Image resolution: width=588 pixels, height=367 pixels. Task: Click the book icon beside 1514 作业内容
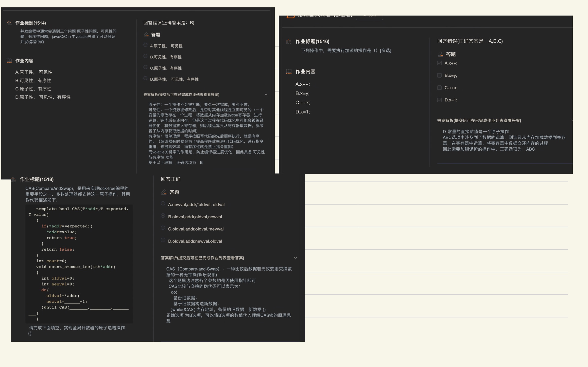click(x=9, y=61)
